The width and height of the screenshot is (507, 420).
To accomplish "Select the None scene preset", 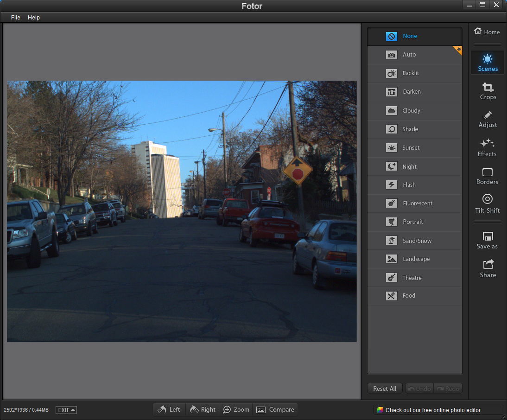I will click(414, 36).
